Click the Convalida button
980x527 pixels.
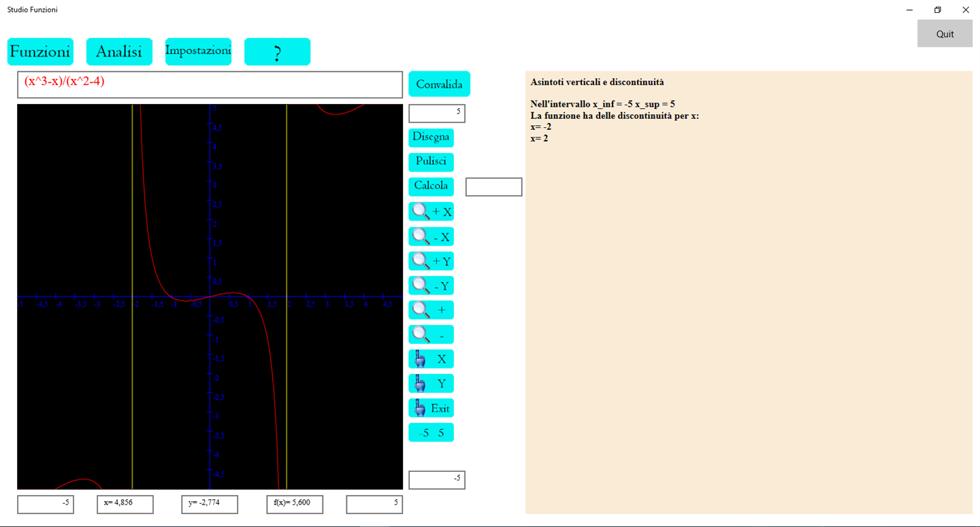pos(439,84)
